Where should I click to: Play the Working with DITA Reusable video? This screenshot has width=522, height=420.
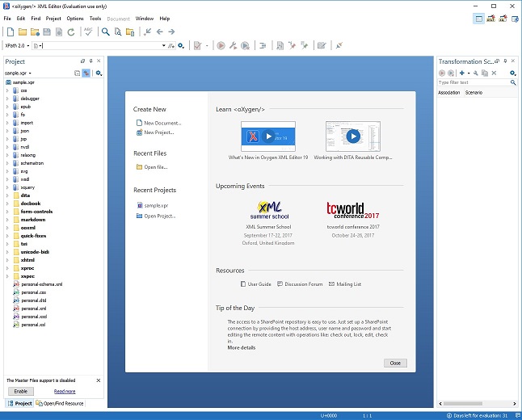click(x=353, y=136)
